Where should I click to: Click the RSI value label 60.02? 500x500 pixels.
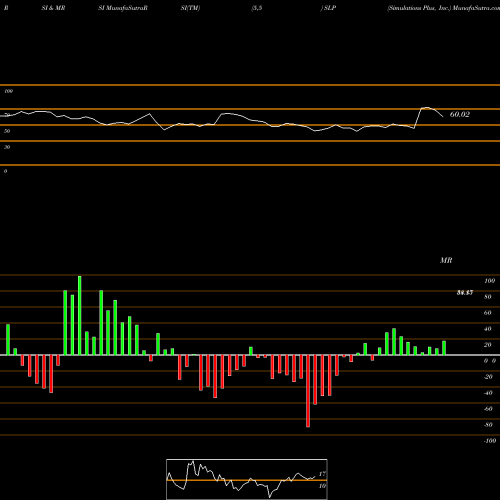[460, 114]
